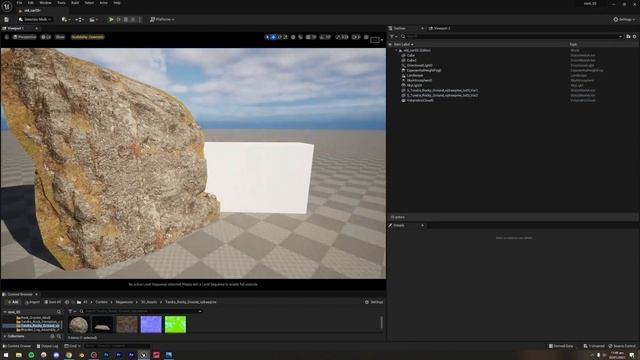Open the Output Log
640x360 pixels.
click(47, 346)
